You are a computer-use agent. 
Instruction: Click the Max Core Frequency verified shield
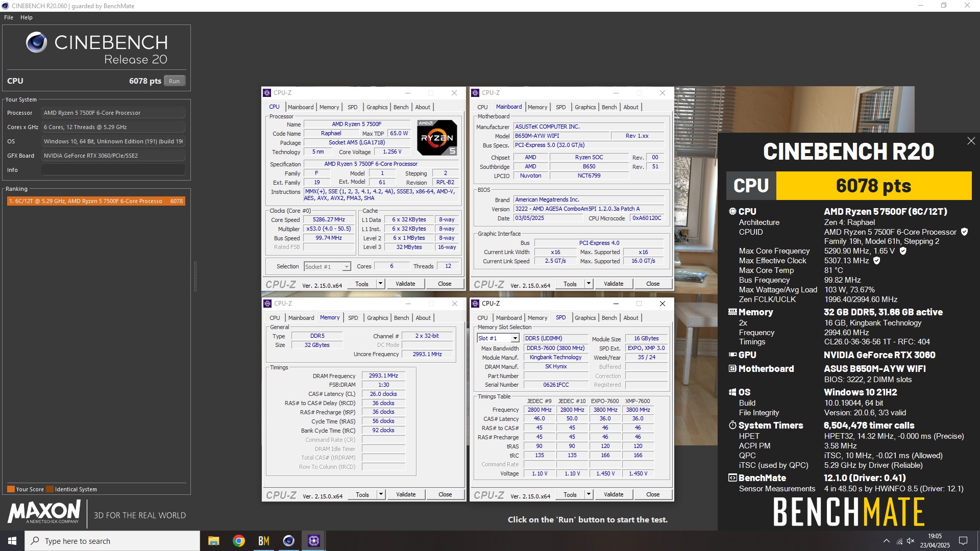(903, 251)
